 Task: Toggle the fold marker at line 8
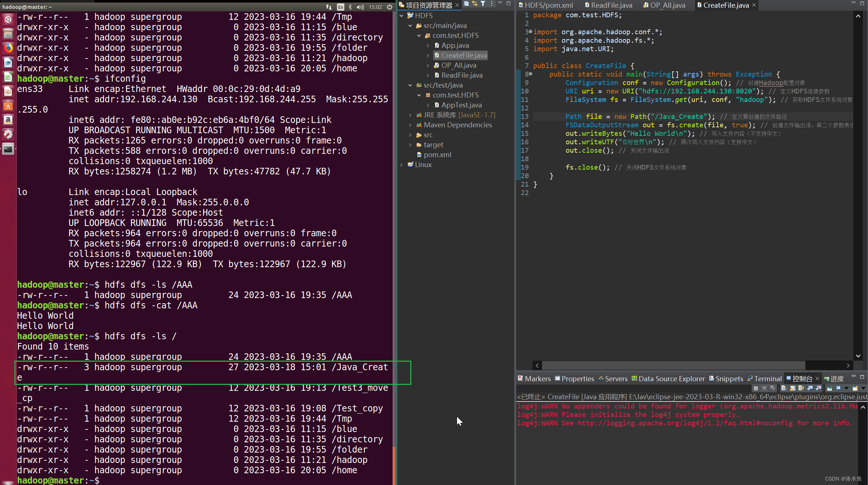tap(531, 74)
